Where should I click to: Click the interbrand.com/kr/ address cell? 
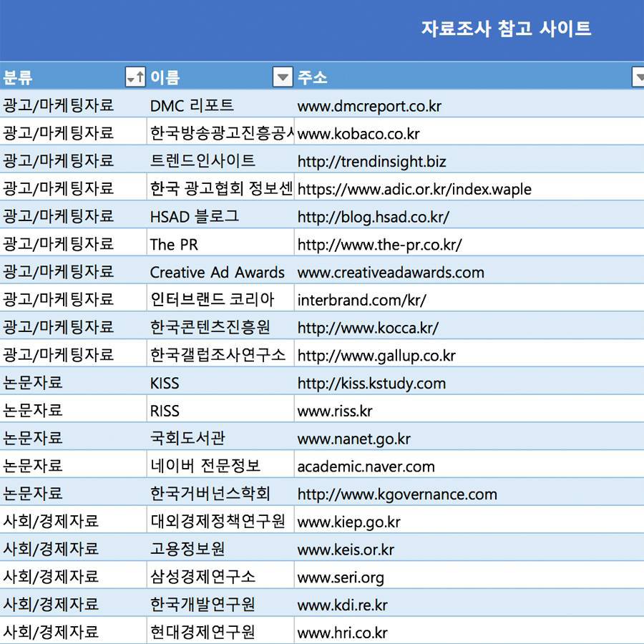469,298
